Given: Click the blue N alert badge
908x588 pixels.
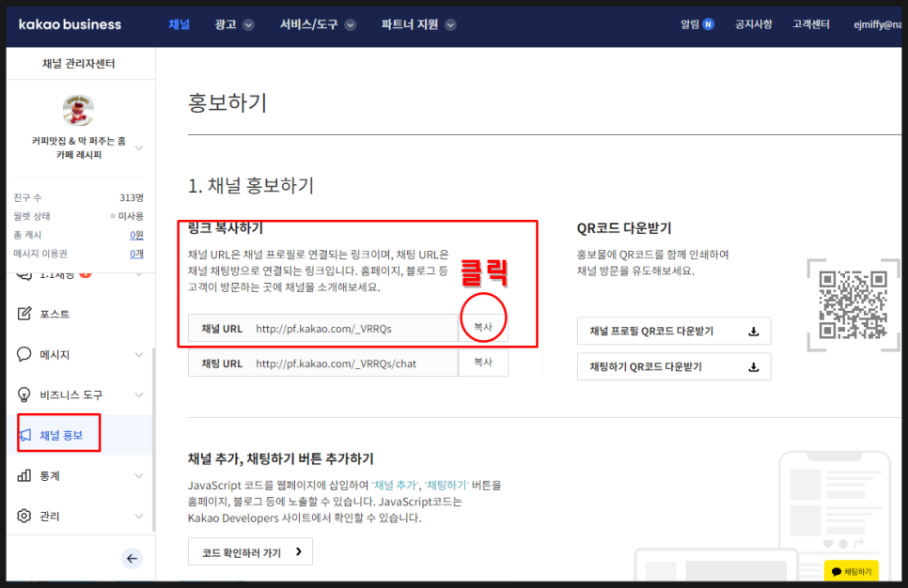Looking at the screenshot, I should [708, 24].
